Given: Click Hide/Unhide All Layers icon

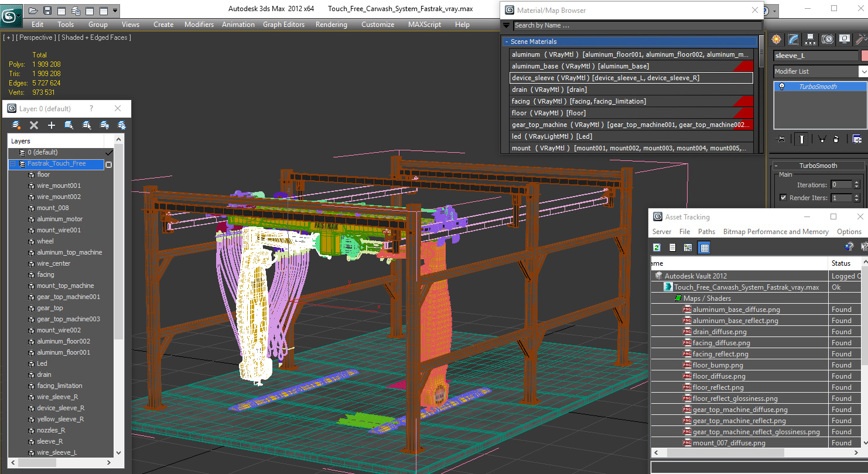Looking at the screenshot, I should (x=104, y=125).
